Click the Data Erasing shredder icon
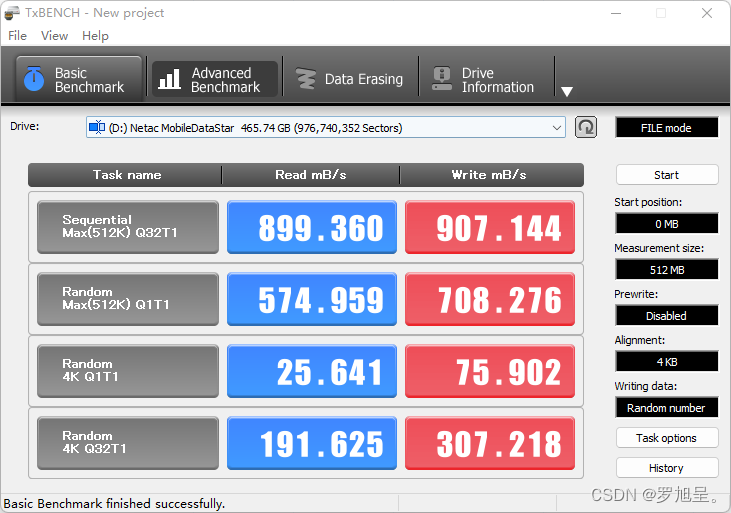The image size is (731, 513). click(306, 79)
